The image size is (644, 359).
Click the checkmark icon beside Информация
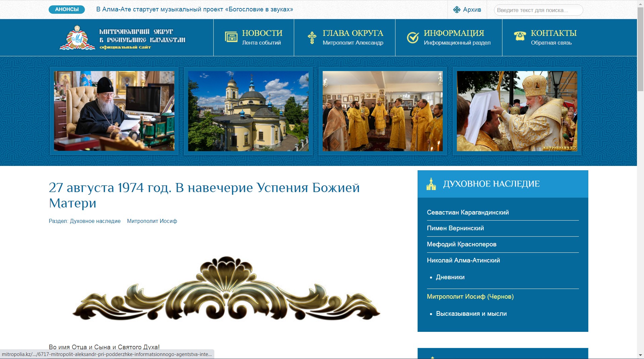pos(413,38)
